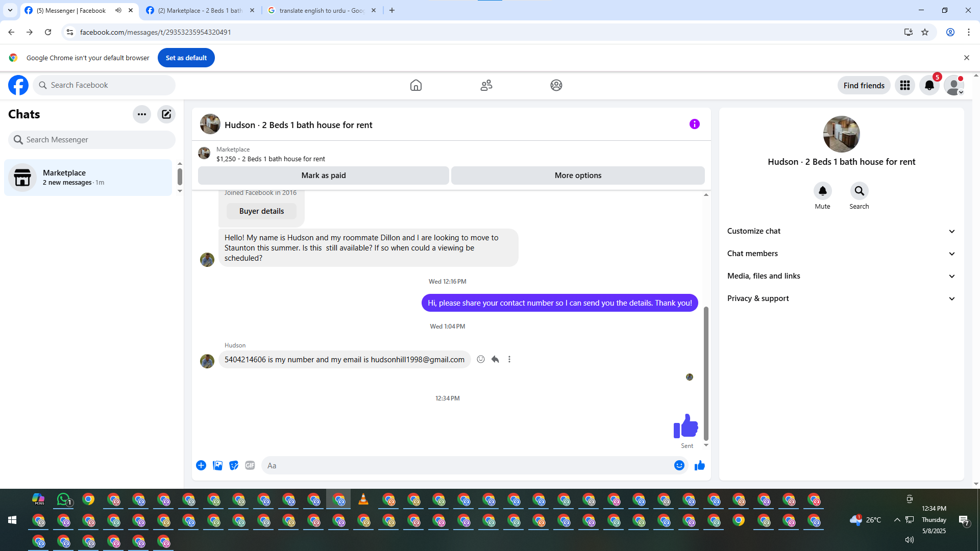Open weather widget showing 26°C

866,520
